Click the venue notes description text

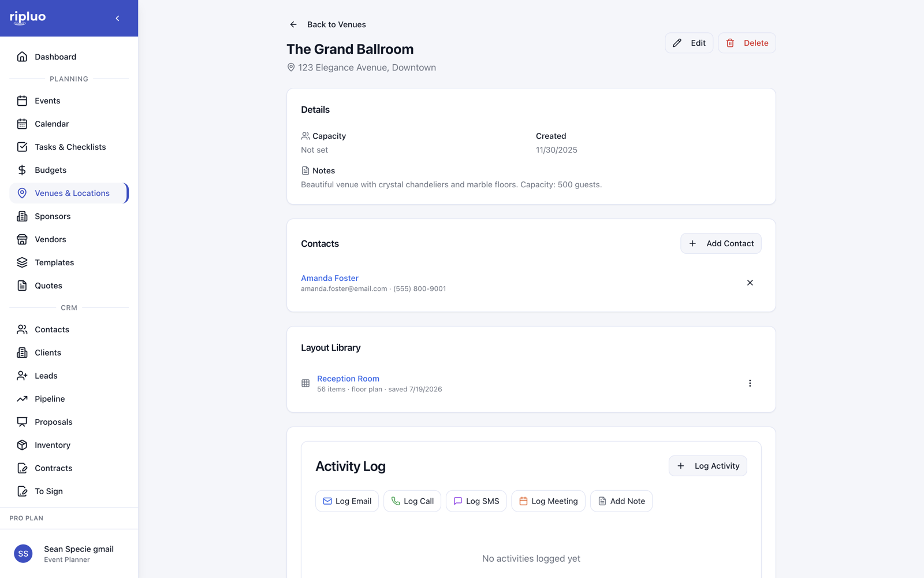click(x=451, y=184)
